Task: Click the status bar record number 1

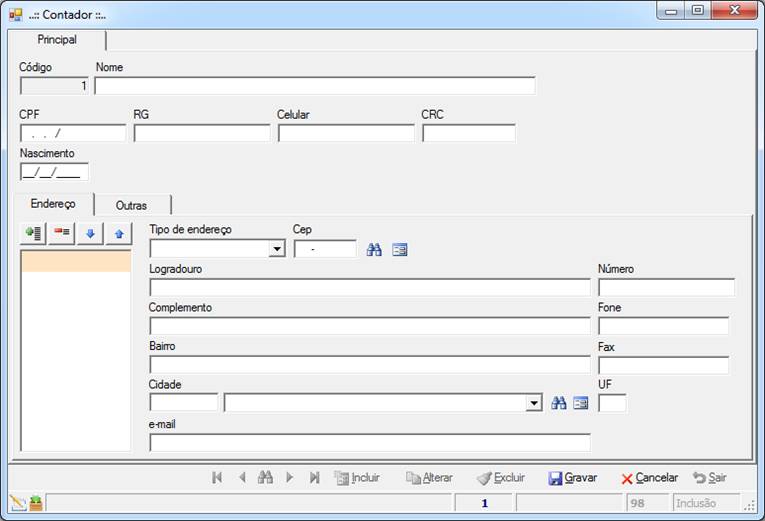Action: coord(484,503)
